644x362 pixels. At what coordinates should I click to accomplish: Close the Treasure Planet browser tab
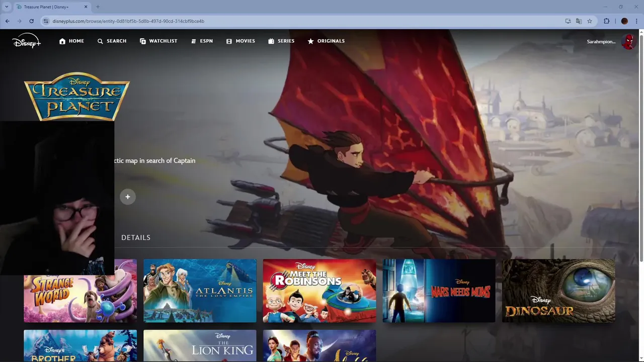point(86,7)
